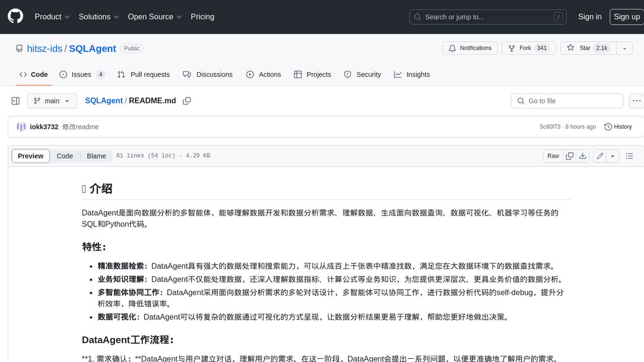Switch to the Code tab
Screen dimensions: 644x362
[34, 74]
